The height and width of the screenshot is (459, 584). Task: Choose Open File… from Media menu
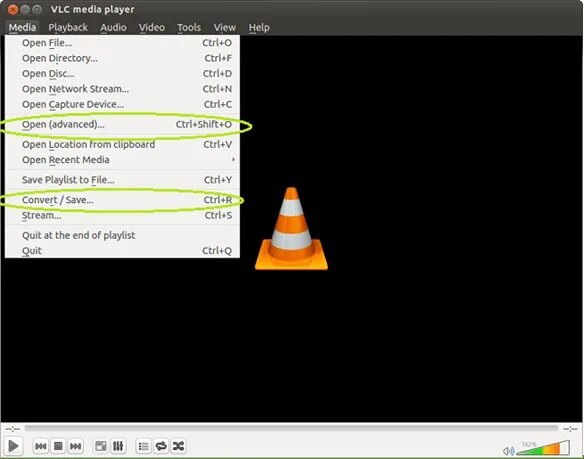pos(123,43)
